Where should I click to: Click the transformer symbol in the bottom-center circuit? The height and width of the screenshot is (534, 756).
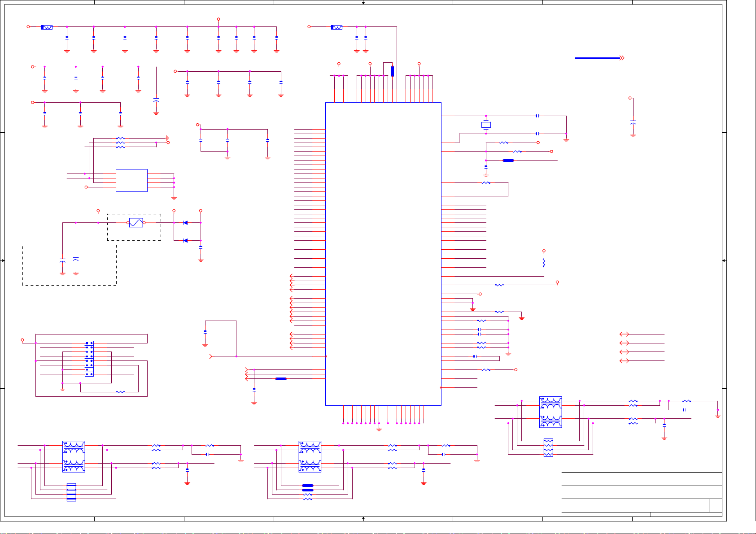click(310, 456)
